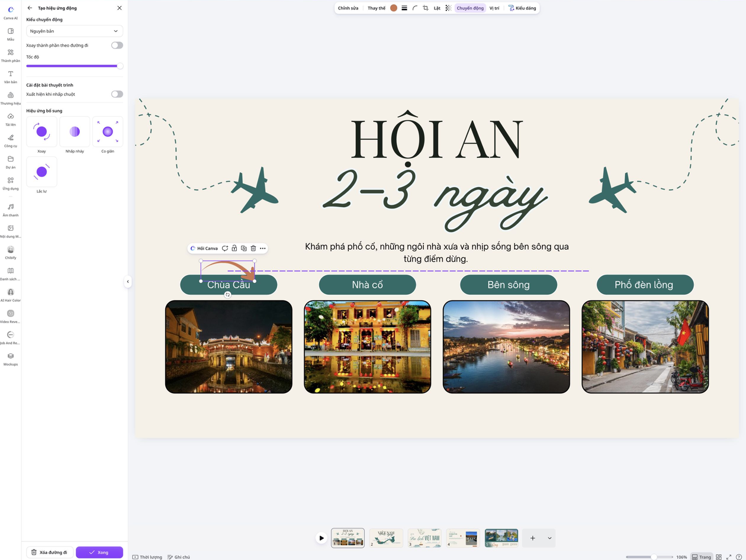Click Vị trí position in the toolbar
The image size is (746, 560).
(x=494, y=8)
